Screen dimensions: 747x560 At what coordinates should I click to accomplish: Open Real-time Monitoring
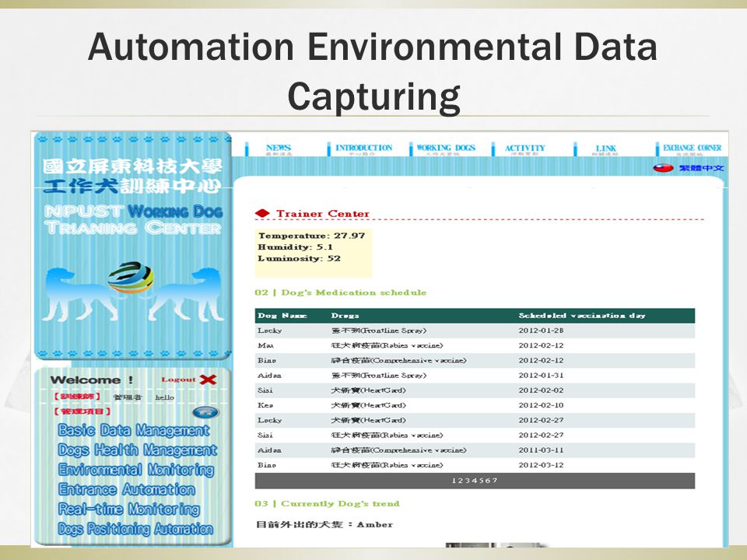(128, 509)
